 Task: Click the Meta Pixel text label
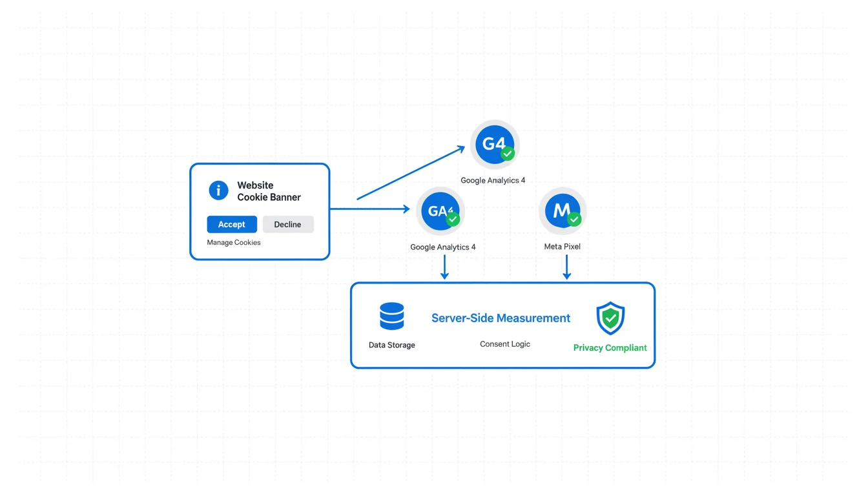[x=562, y=247]
